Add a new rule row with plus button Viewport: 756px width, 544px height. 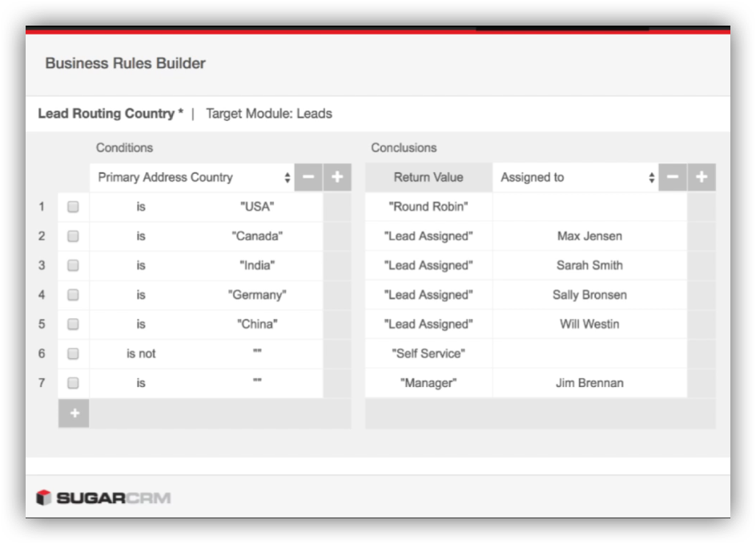click(x=74, y=413)
